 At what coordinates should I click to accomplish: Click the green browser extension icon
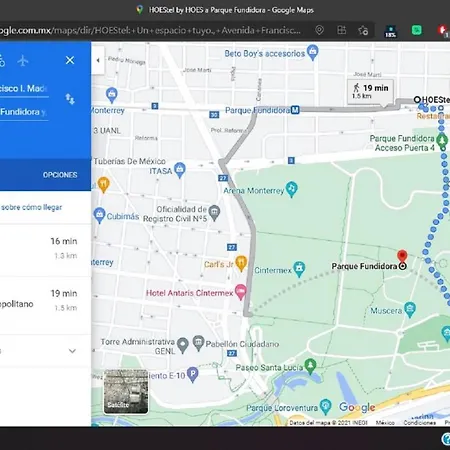click(417, 31)
